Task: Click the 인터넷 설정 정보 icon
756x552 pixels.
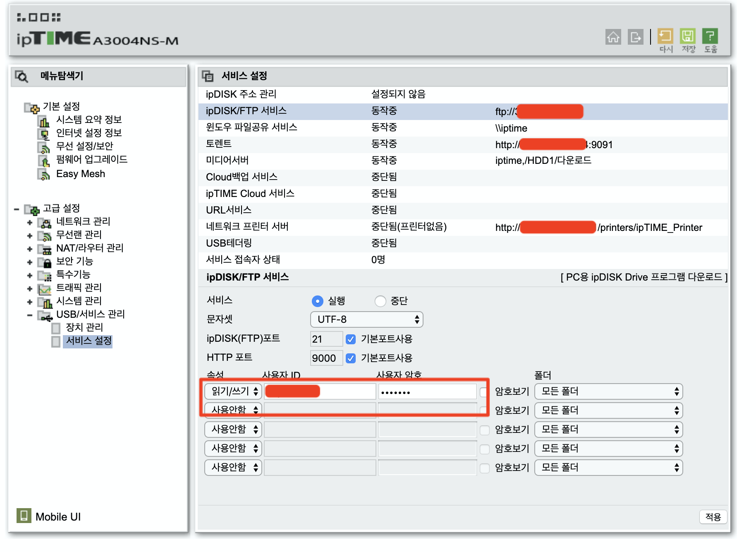Action: pyautogui.click(x=44, y=134)
